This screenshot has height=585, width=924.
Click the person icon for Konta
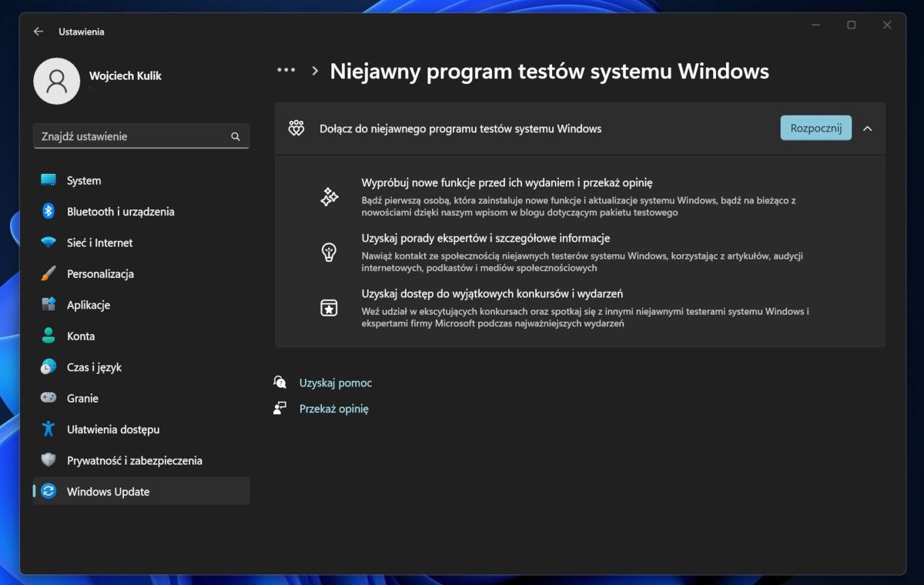[x=49, y=336]
